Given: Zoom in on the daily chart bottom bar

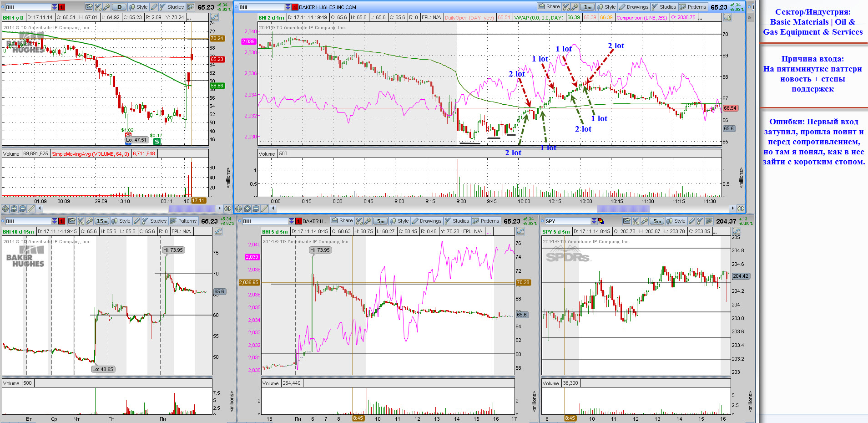Looking at the screenshot, I should pyautogui.click(x=14, y=209).
